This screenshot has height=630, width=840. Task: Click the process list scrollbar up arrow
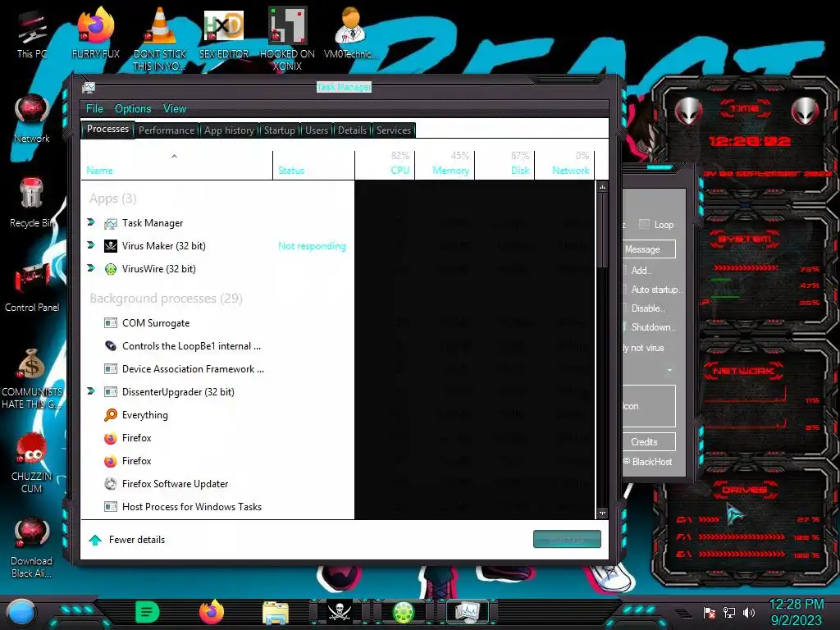(603, 188)
